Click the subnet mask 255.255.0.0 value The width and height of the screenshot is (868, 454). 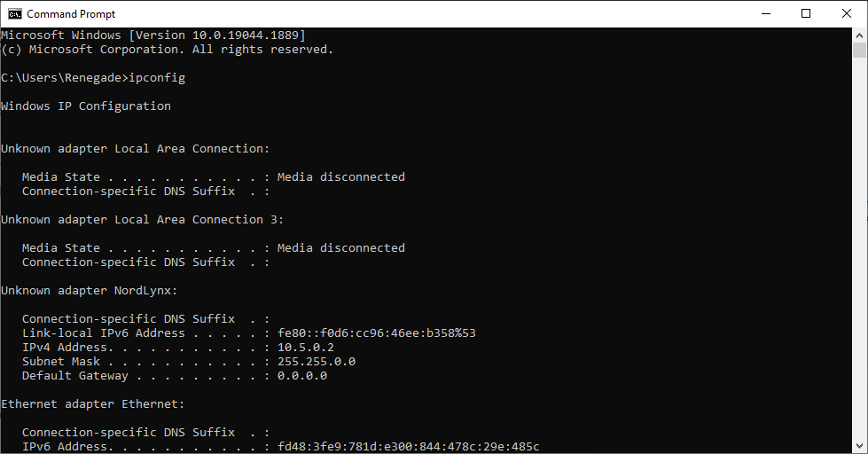tap(317, 362)
